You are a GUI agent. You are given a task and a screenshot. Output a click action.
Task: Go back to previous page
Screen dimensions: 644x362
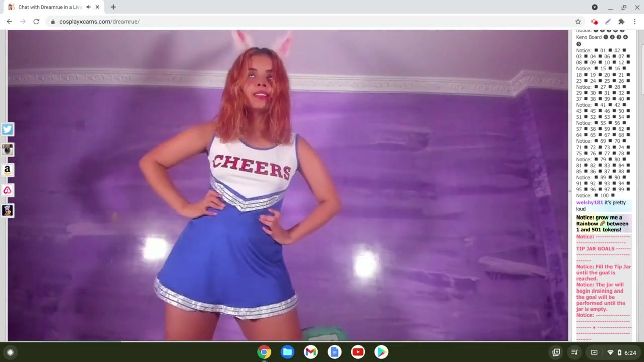[9, 22]
